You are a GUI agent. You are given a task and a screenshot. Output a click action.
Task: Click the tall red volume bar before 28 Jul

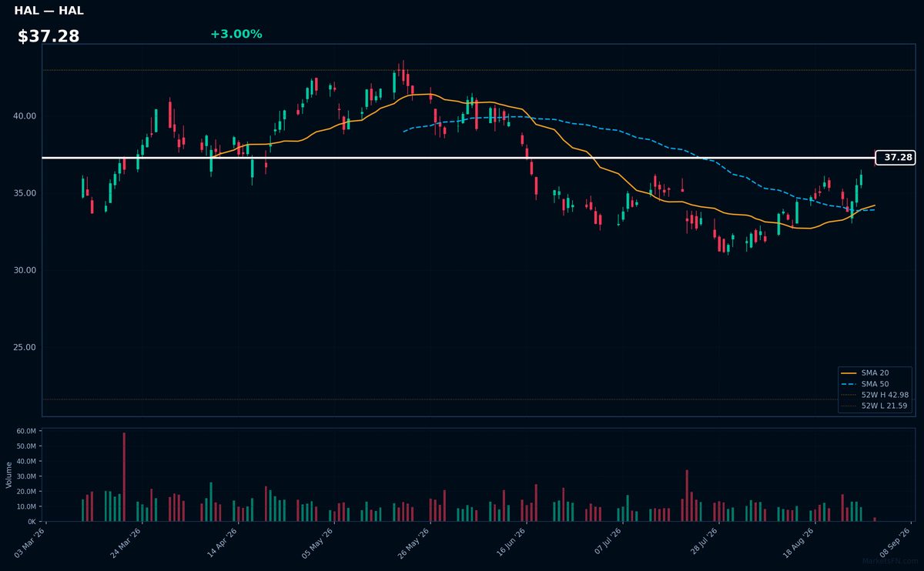tap(687, 496)
